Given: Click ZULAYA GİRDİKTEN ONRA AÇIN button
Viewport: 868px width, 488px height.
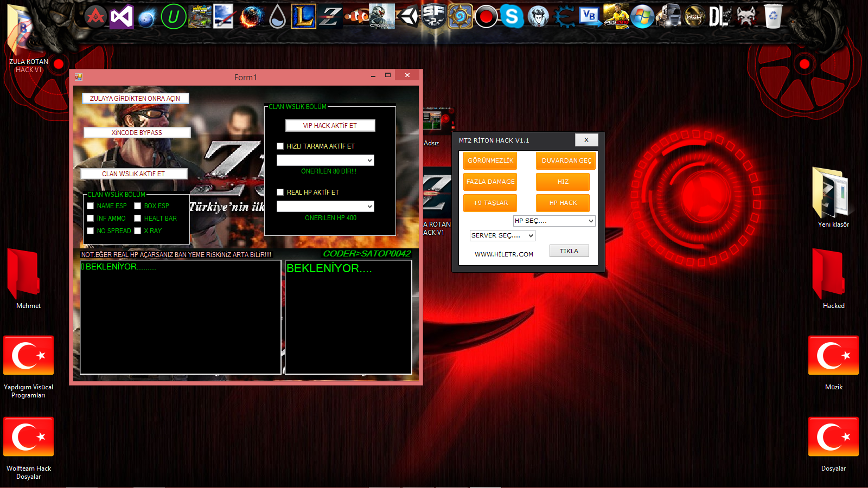Looking at the screenshot, I should click(136, 99).
